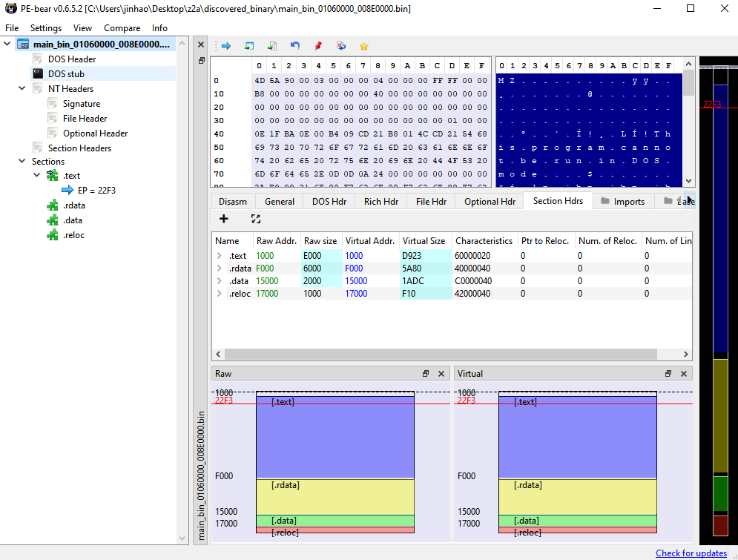Click the undo arrow toolbar icon
Image resolution: width=738 pixels, height=560 pixels.
pyautogui.click(x=295, y=46)
